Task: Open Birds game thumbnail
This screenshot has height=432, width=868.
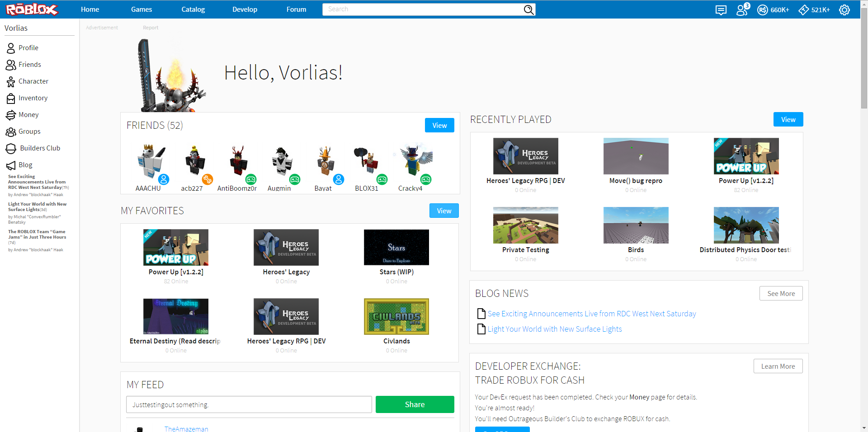Action: [636, 225]
